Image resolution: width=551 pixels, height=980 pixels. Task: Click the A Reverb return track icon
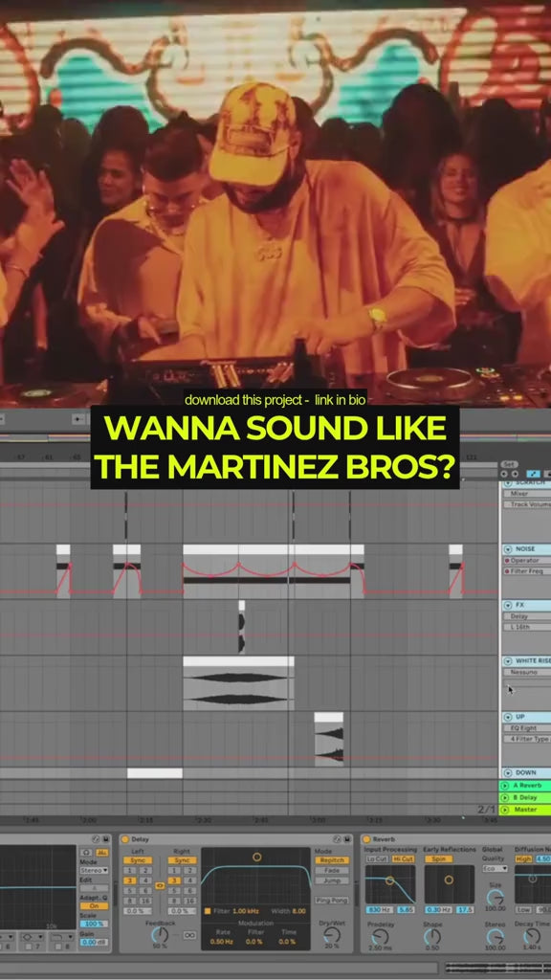(505, 785)
